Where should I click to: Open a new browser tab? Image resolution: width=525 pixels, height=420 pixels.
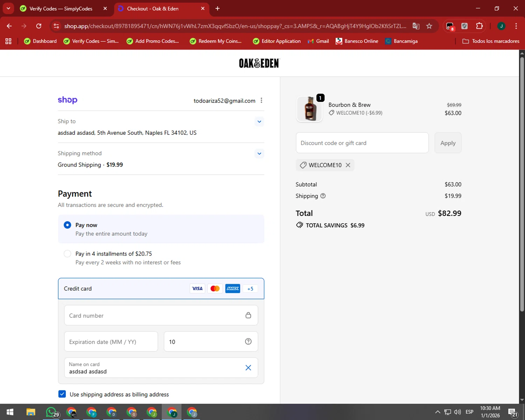tap(217, 8)
